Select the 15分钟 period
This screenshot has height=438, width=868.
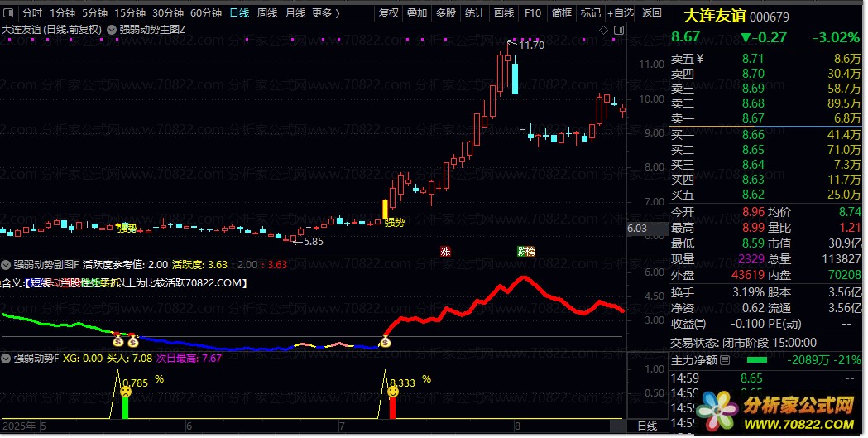pos(130,12)
